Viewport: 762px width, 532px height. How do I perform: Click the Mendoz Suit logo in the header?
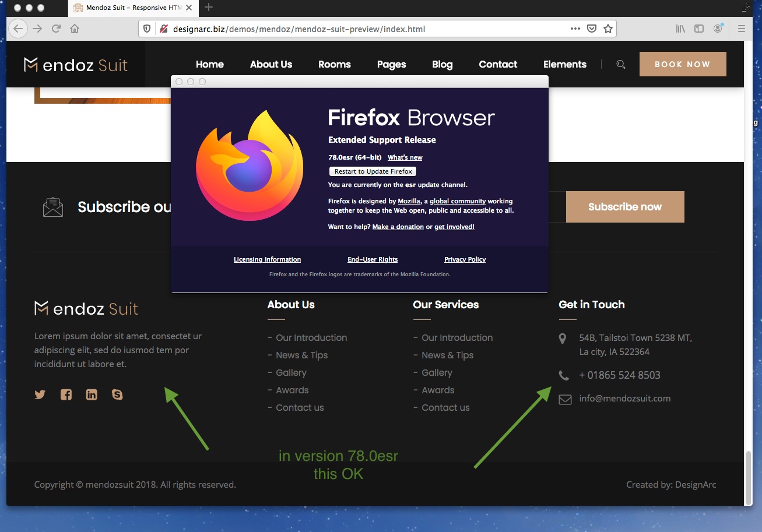click(76, 65)
